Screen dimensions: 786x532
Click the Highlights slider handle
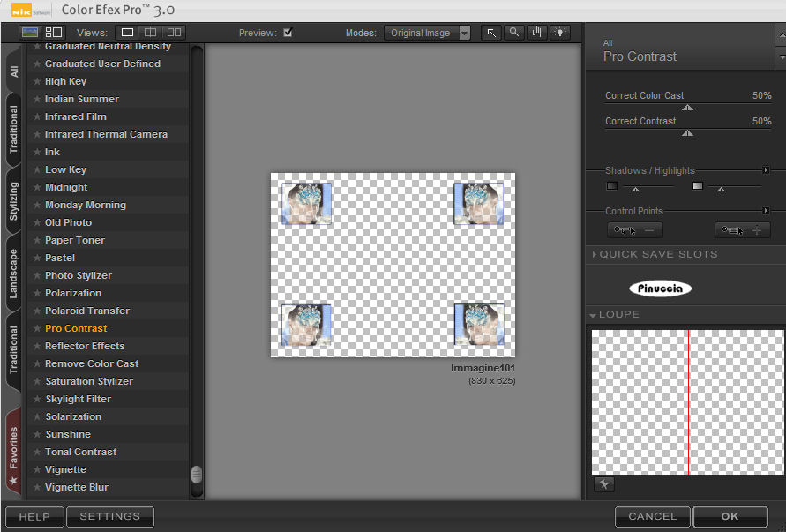(x=721, y=190)
